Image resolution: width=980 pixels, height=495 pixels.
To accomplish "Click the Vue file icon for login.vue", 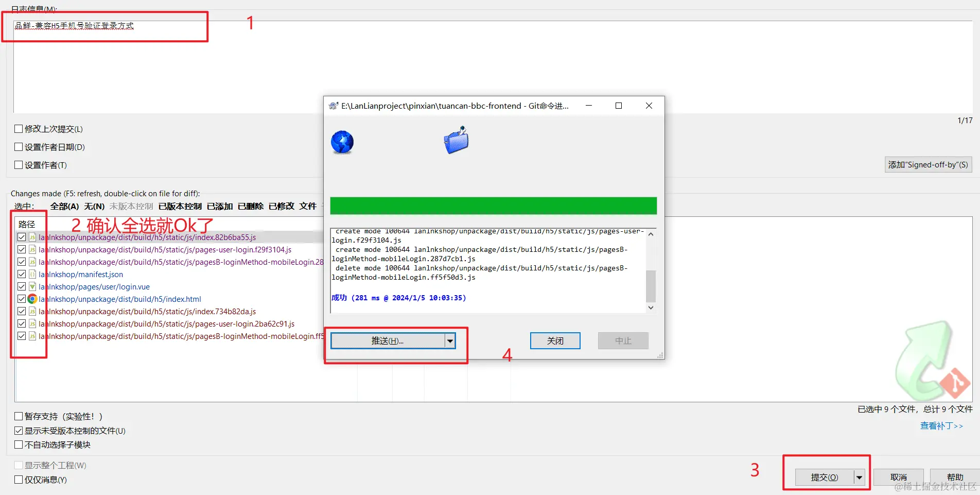I will click(x=32, y=287).
